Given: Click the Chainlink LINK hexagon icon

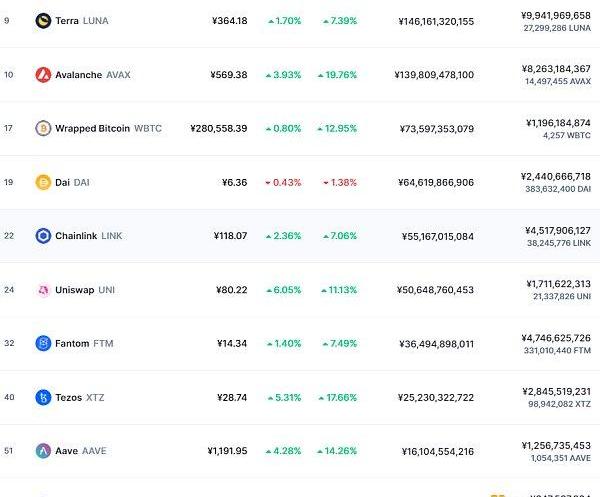Looking at the screenshot, I should coord(43,236).
